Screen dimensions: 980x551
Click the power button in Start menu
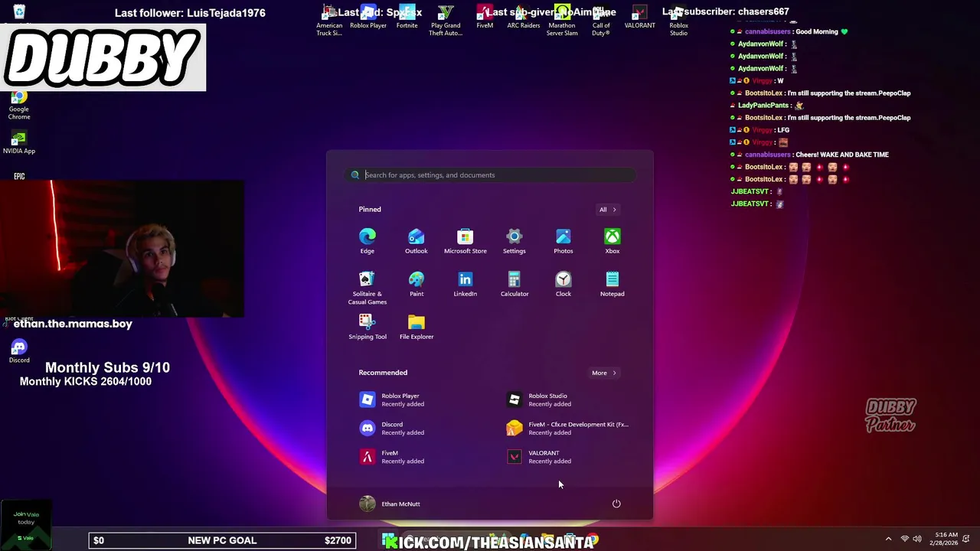[616, 504]
